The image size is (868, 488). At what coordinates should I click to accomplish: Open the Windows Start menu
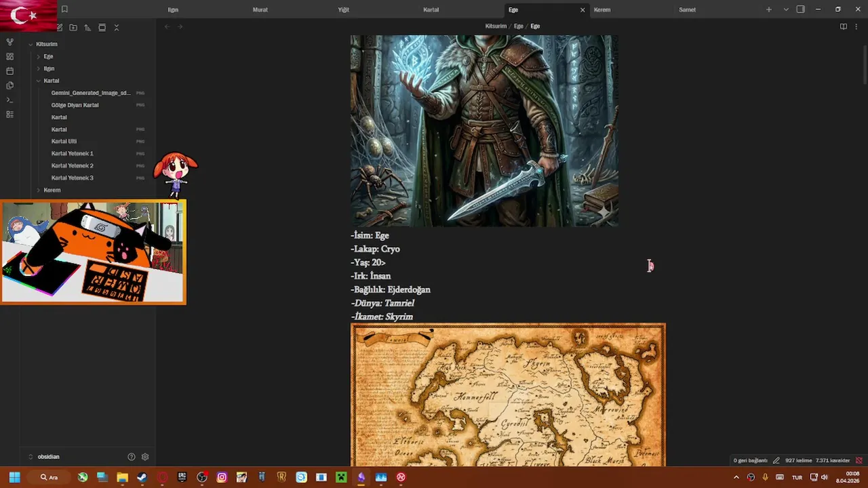[14, 477]
